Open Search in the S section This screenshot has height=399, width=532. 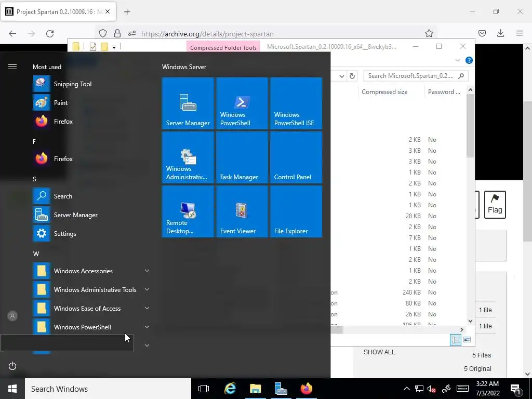(91, 196)
